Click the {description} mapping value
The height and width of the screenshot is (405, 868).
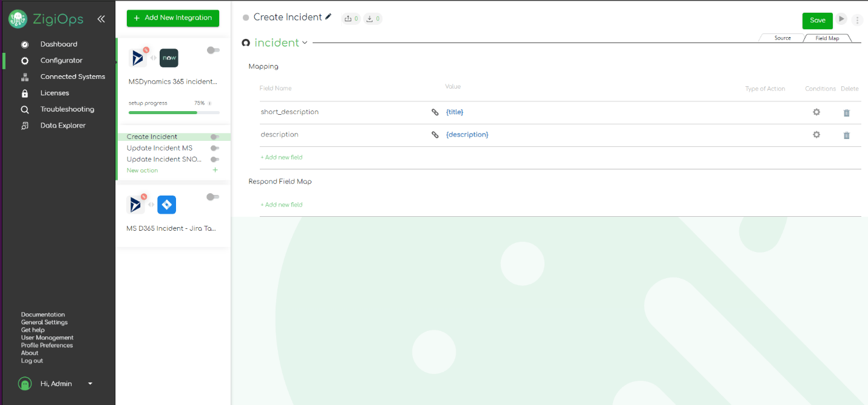pyautogui.click(x=467, y=135)
